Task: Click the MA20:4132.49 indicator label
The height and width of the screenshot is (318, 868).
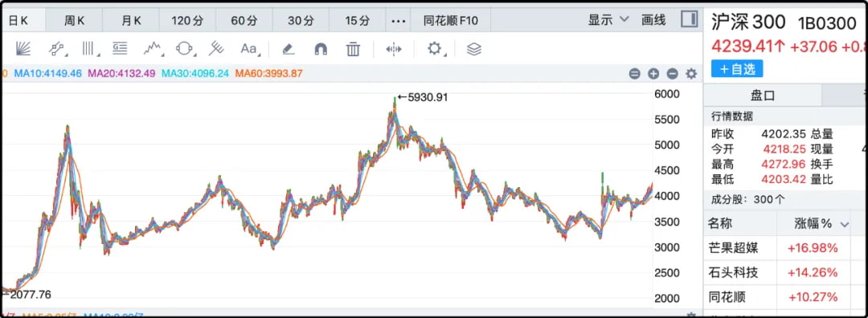Action: (122, 73)
